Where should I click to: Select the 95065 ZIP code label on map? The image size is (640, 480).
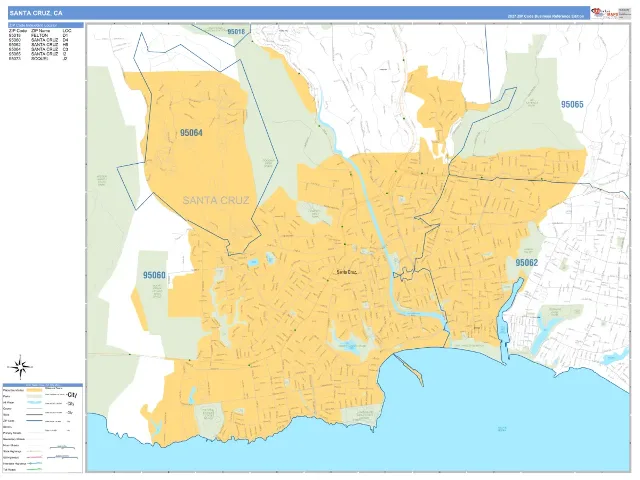pos(572,104)
